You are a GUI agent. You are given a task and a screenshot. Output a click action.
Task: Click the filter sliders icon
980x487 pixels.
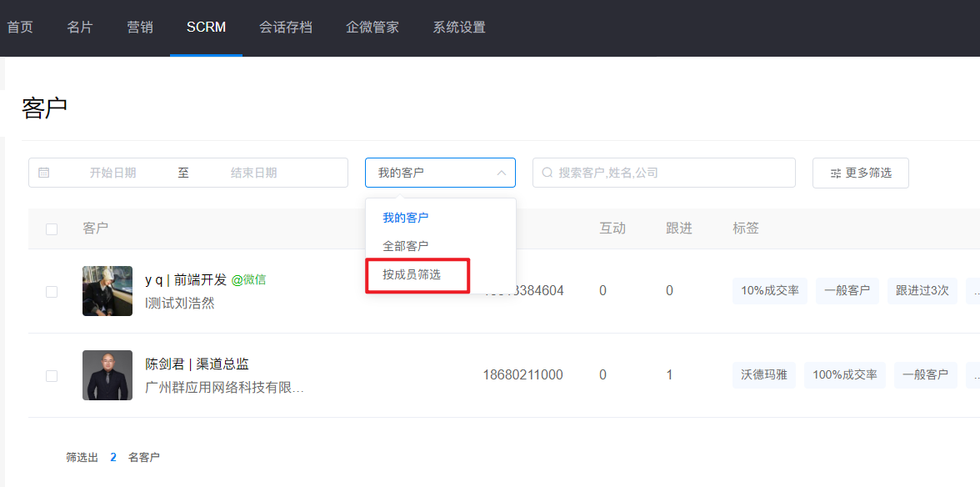[x=835, y=173]
